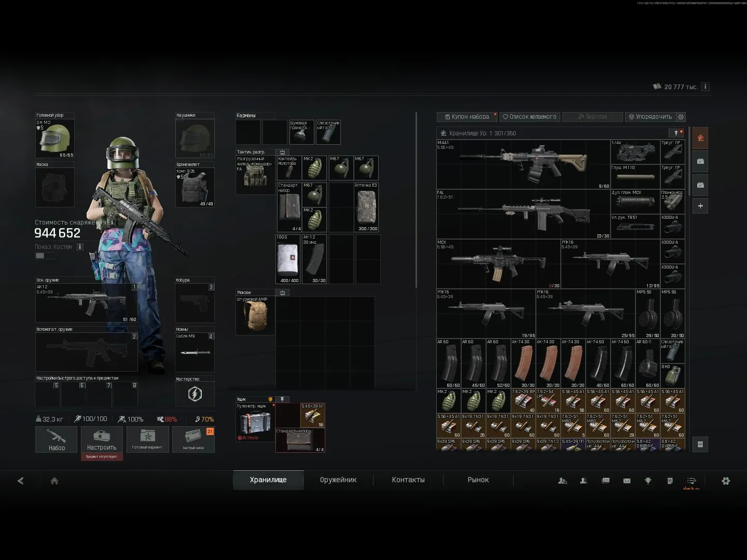The height and width of the screenshot is (560, 747).
Task: Open the chat messages icon
Action: (x=605, y=481)
